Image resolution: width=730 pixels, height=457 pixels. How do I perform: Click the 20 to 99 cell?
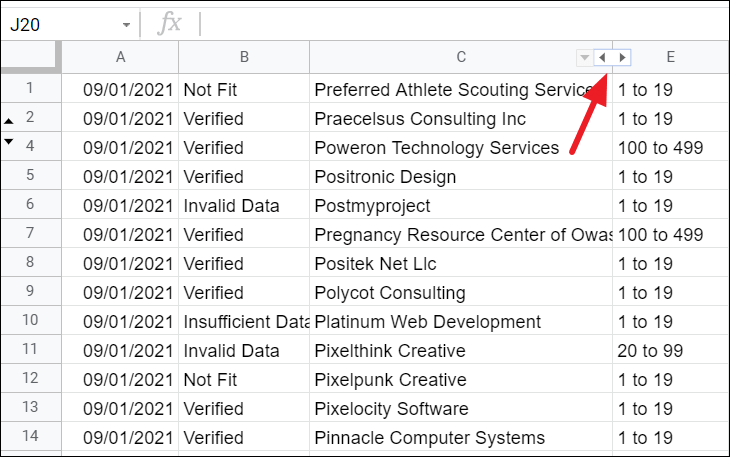(x=671, y=350)
